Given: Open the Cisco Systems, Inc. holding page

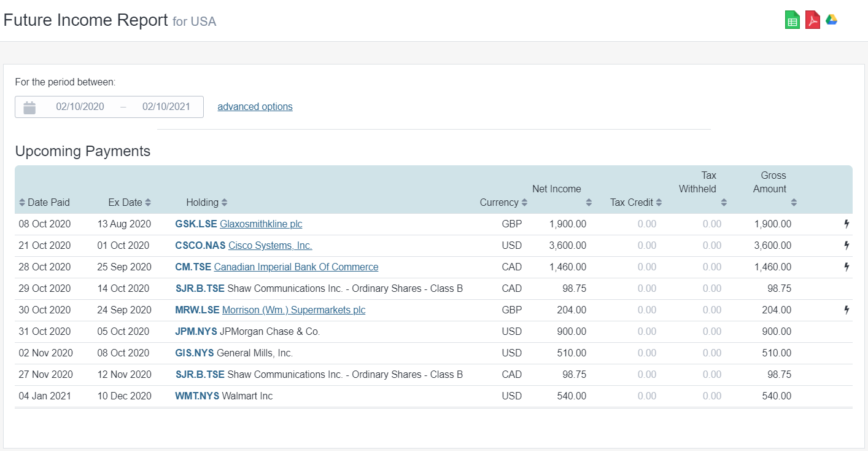Looking at the screenshot, I should 269,245.
